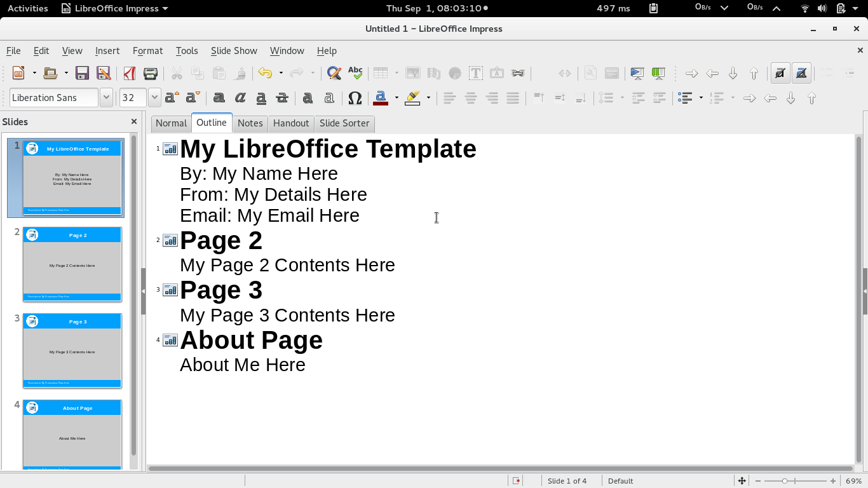
Task: Open the LibreOffice Impress application menu
Action: pos(115,8)
